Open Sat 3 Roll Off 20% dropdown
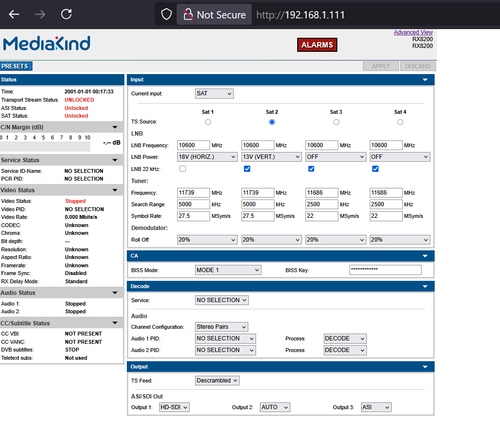Viewport: 500px width, 429px height. pos(335,240)
